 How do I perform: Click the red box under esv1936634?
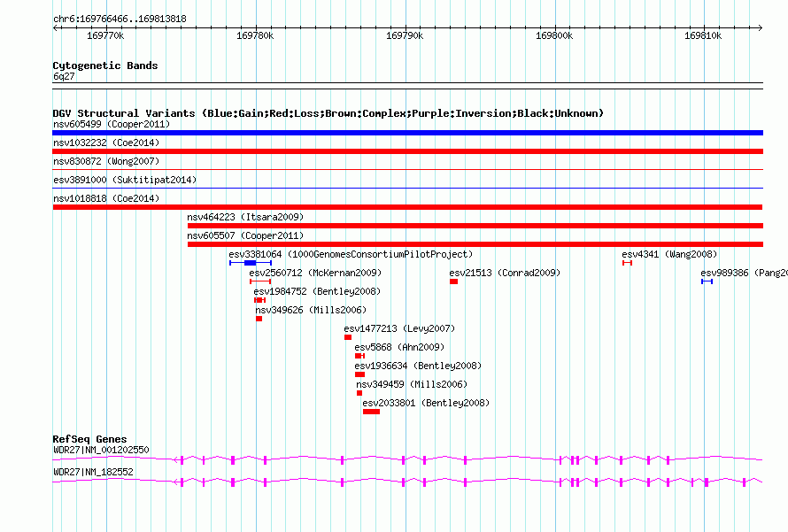click(359, 374)
